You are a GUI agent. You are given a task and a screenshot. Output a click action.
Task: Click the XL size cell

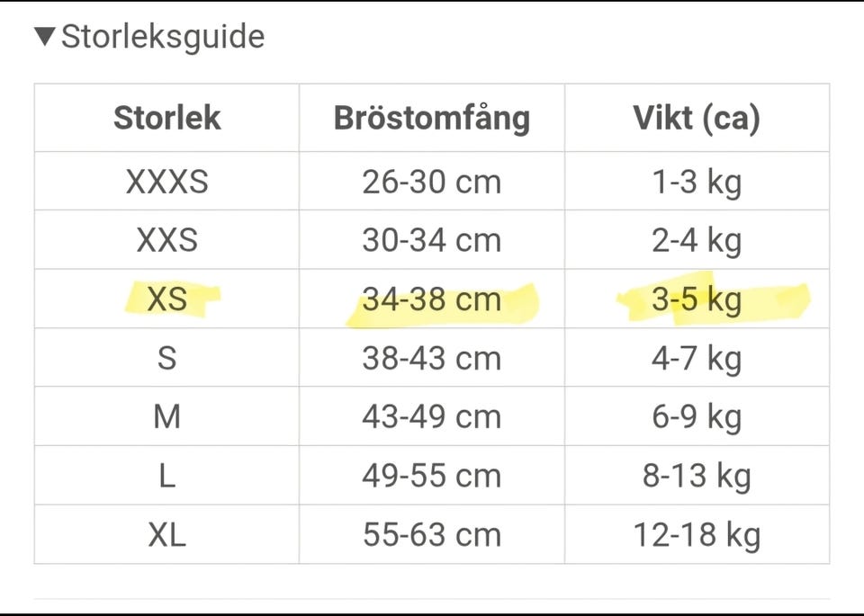pos(166,535)
